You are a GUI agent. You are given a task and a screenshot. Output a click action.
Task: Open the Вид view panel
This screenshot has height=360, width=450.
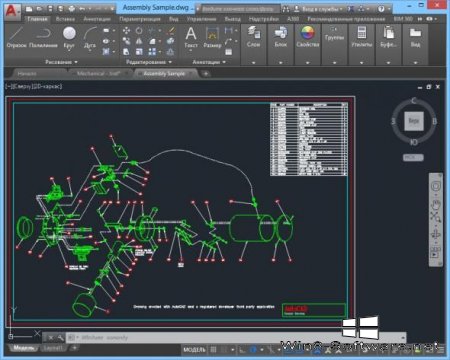(415, 37)
